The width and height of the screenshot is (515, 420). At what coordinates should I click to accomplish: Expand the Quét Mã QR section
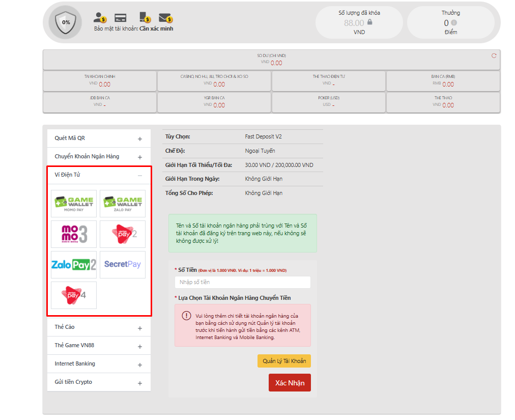coord(99,138)
